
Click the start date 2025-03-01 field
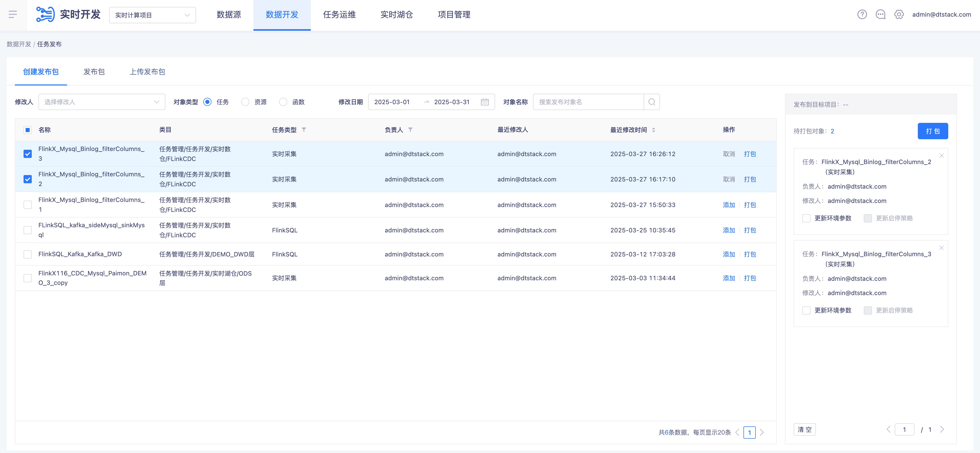(x=392, y=102)
